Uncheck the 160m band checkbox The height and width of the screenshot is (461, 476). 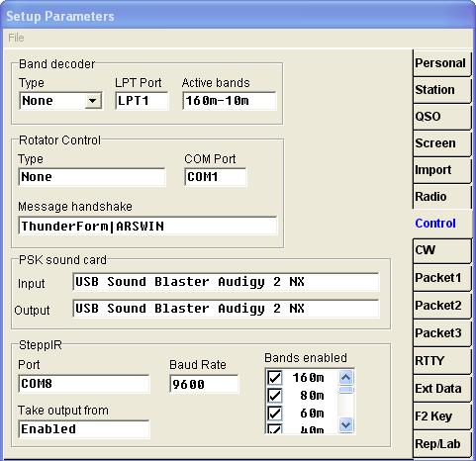274,378
